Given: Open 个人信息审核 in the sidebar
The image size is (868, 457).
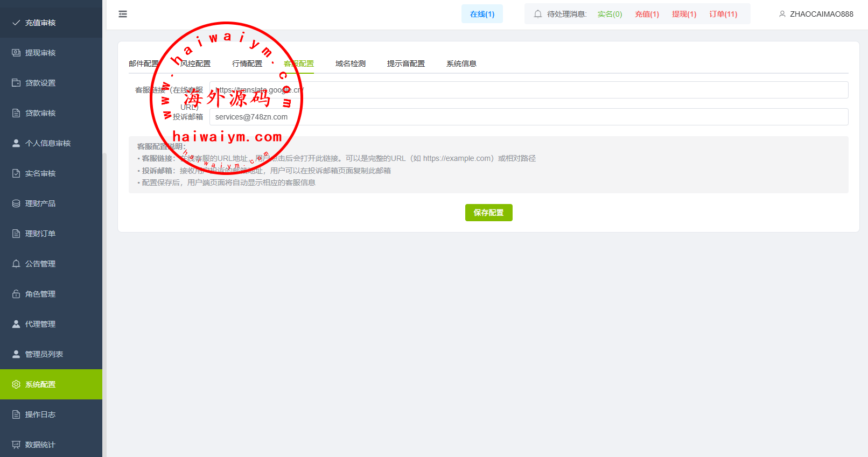Looking at the screenshot, I should 48,143.
